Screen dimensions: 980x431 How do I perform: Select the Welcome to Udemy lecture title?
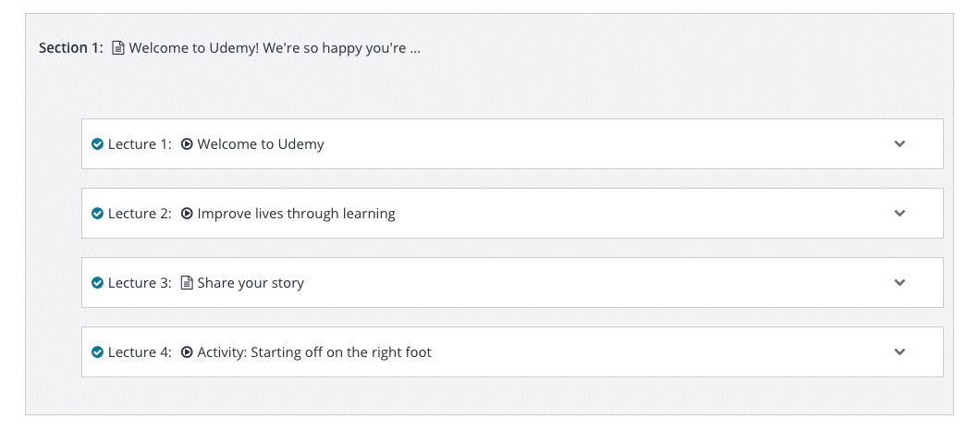261,144
